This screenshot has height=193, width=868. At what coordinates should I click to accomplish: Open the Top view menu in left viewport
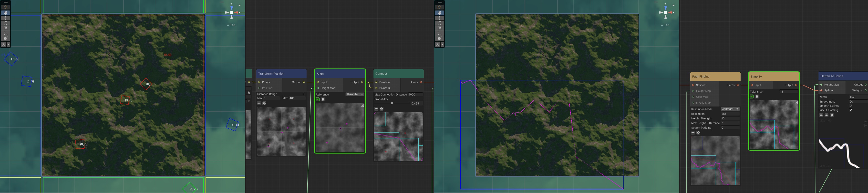point(231,25)
